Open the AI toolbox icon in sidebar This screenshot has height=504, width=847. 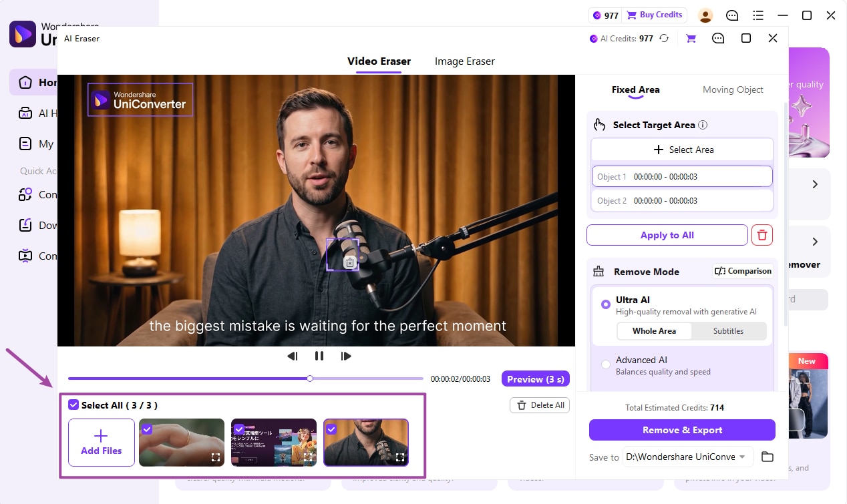tap(25, 113)
